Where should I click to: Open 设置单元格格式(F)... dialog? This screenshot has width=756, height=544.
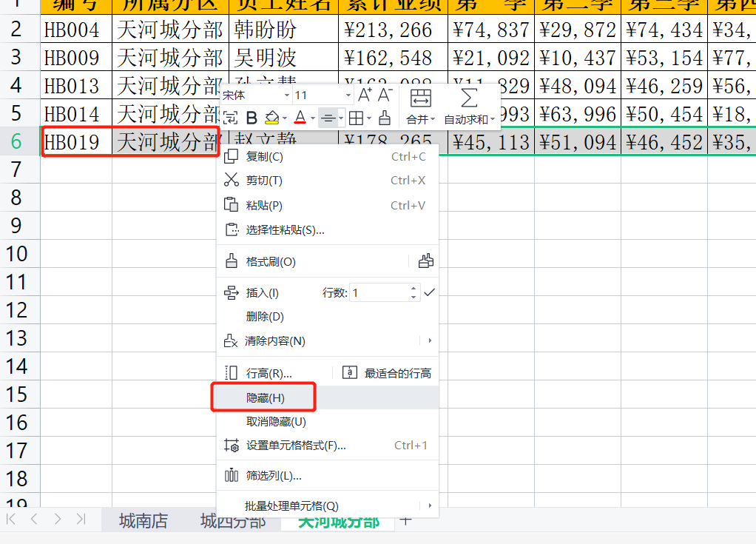tap(328, 446)
